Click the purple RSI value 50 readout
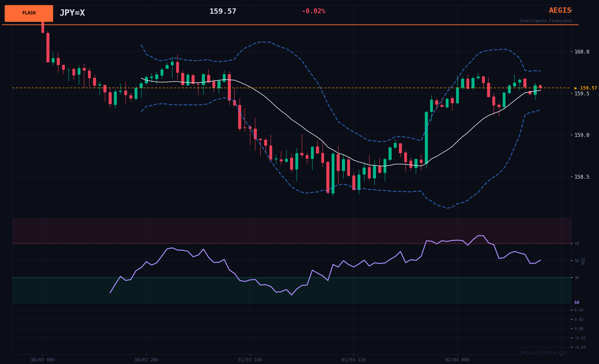599x364 pixels. 577,303
